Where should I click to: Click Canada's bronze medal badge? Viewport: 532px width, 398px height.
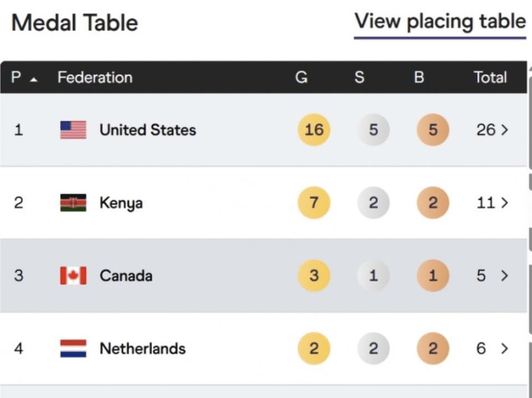[433, 276]
